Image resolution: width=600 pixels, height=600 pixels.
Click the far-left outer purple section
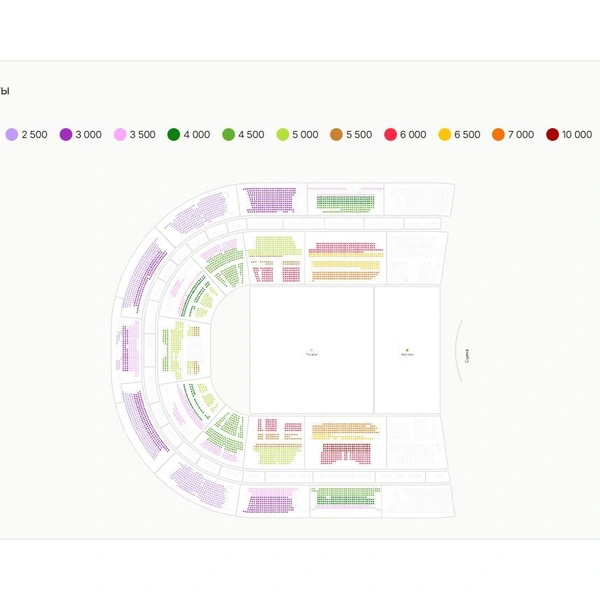tap(128, 350)
